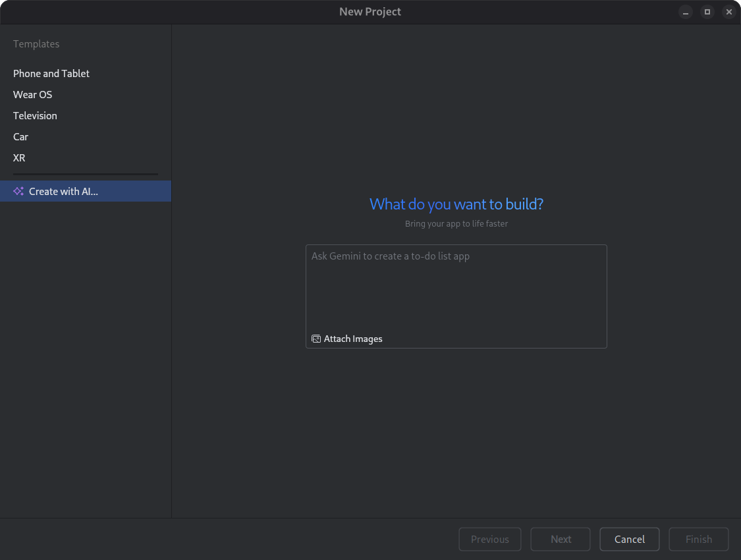Click the Templates section header
741x560 pixels.
click(36, 43)
